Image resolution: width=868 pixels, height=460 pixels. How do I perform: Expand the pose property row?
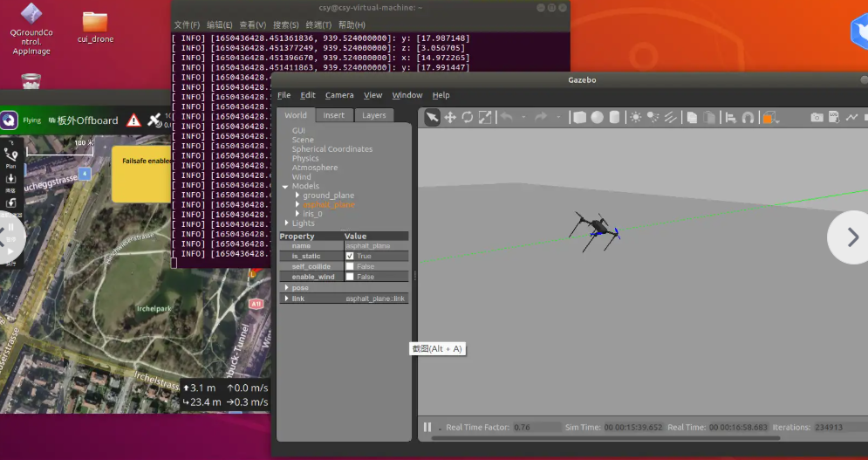click(x=287, y=287)
